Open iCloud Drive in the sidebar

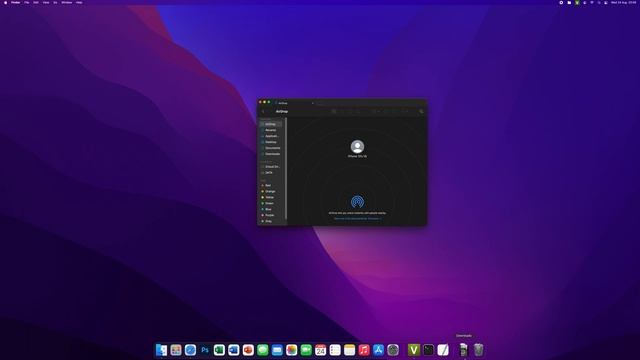[271, 167]
